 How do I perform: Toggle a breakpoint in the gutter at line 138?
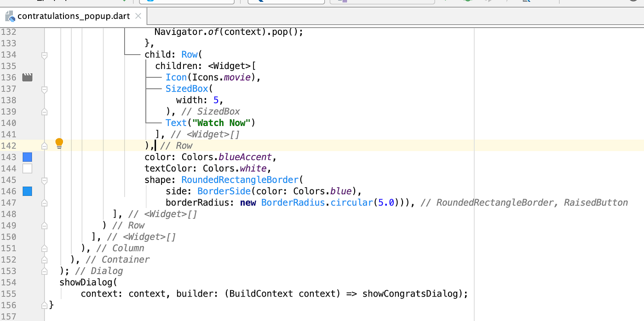27,100
